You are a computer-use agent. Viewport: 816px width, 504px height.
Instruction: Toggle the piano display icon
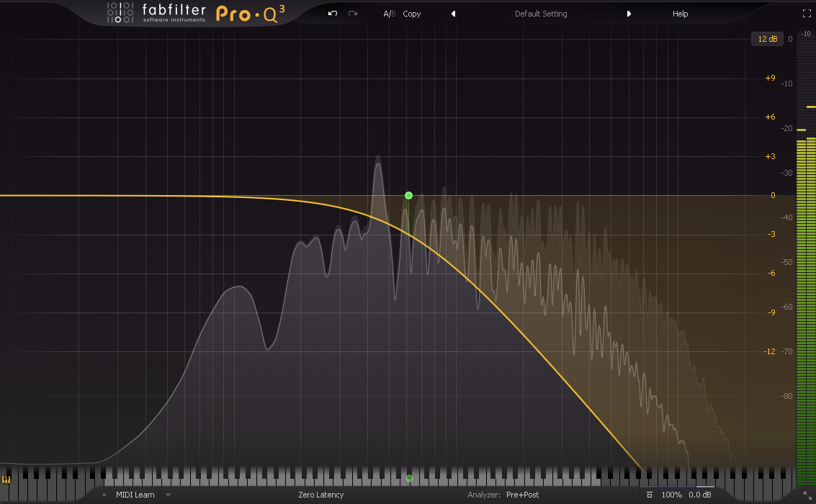tap(6, 480)
